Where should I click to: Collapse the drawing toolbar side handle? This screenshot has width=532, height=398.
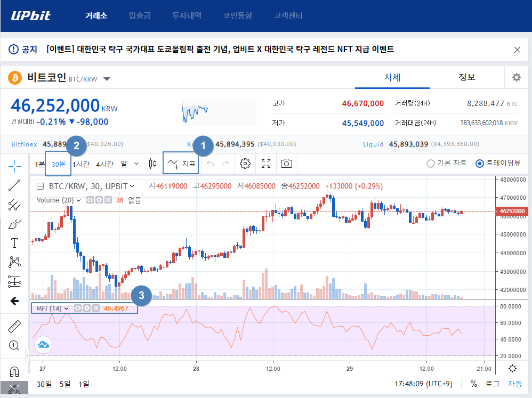point(28,355)
